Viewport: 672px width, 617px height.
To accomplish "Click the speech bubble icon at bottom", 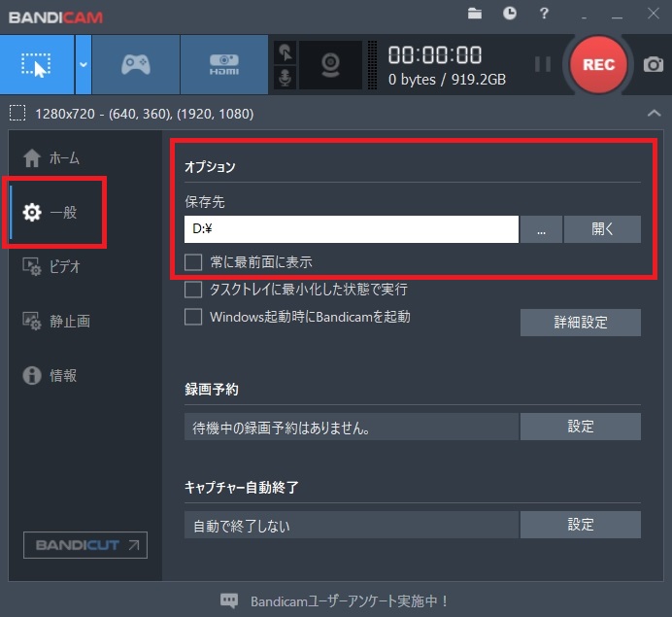I will (x=229, y=600).
